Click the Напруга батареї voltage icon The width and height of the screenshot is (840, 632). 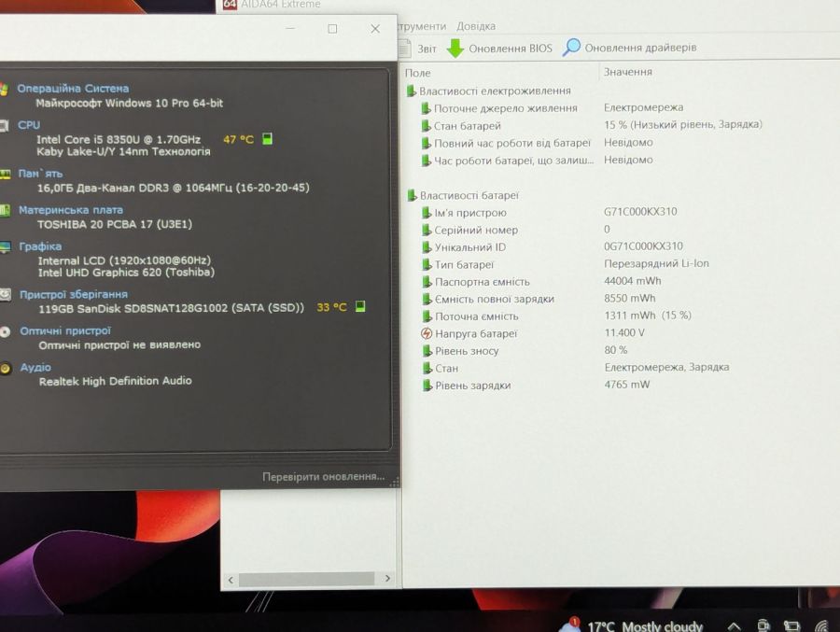427,333
